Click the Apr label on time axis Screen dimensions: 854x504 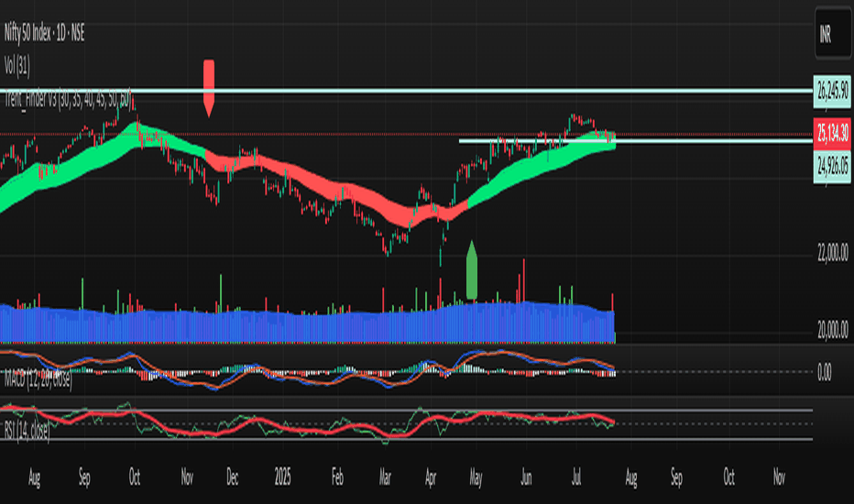pos(431,477)
